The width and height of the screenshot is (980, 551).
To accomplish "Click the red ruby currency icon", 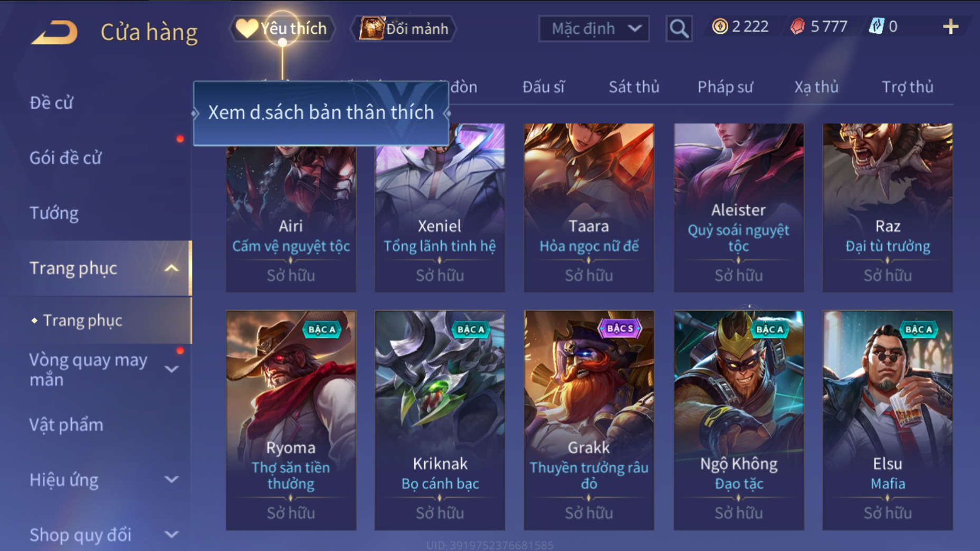I will click(x=797, y=26).
